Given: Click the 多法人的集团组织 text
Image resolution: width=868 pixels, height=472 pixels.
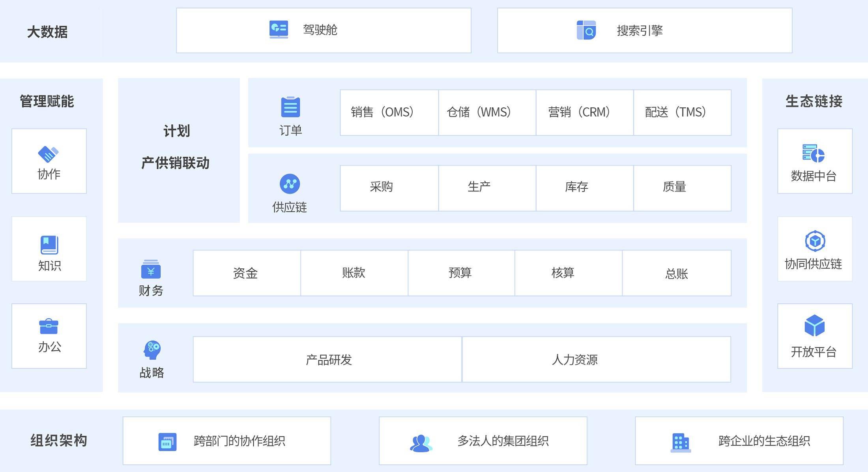Looking at the screenshot, I should (503, 441).
